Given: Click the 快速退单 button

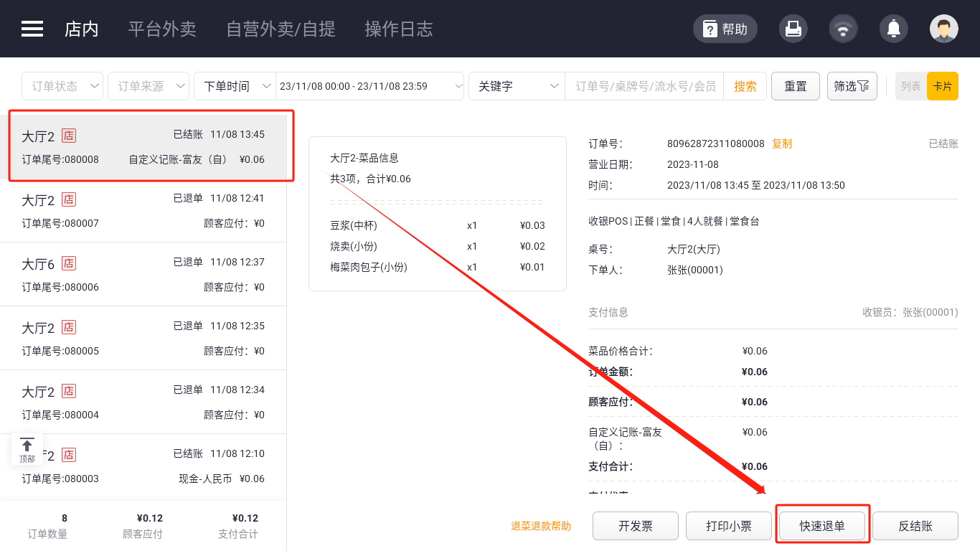Looking at the screenshot, I should [x=822, y=526].
